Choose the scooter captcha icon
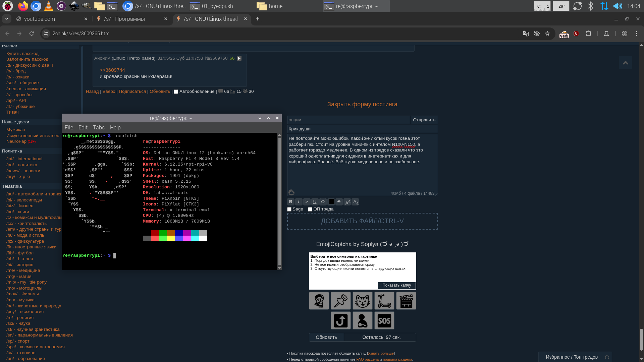Screen dimensions: 644x362 (x=384, y=301)
